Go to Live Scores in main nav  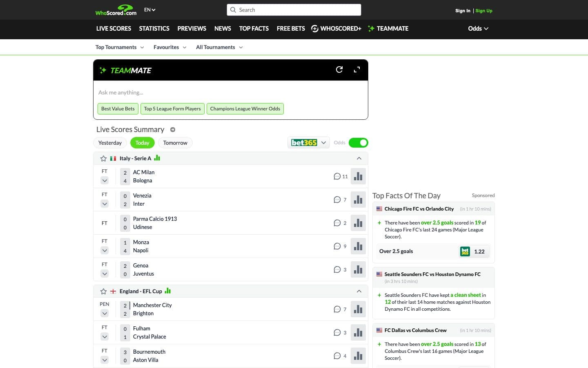pos(114,29)
